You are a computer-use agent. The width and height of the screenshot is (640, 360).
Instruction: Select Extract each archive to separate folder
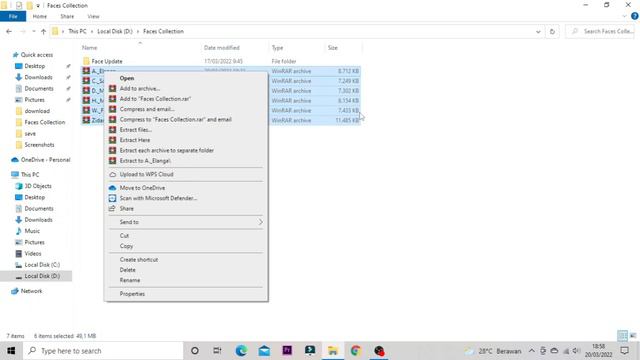(x=167, y=150)
